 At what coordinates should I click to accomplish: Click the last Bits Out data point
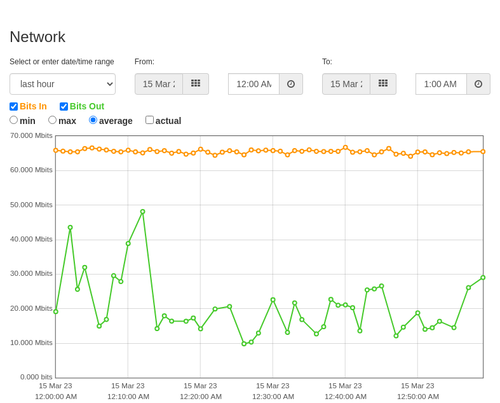tap(483, 277)
